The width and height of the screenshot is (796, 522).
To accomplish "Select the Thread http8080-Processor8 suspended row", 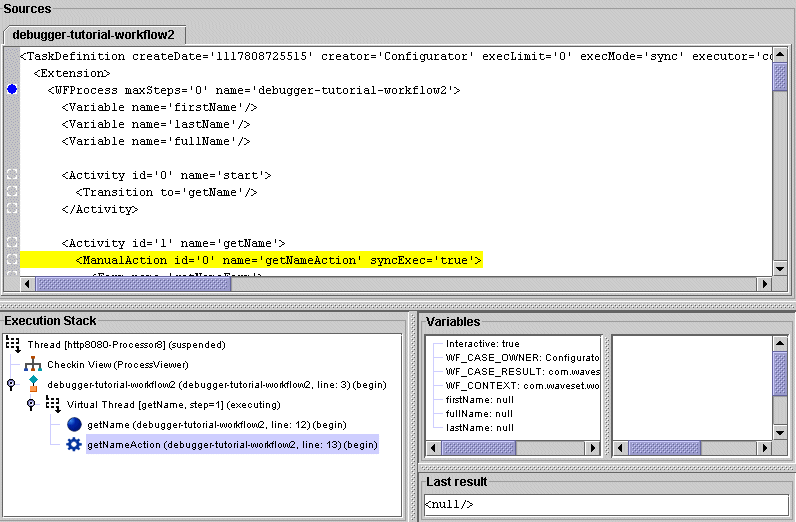I will (126, 344).
